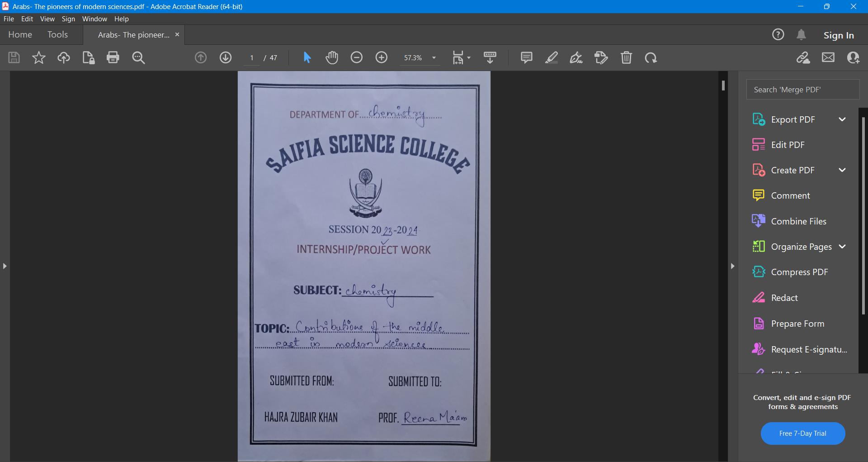Click the Free 7-Day Trial button
Viewport: 868px width, 462px height.
click(802, 433)
